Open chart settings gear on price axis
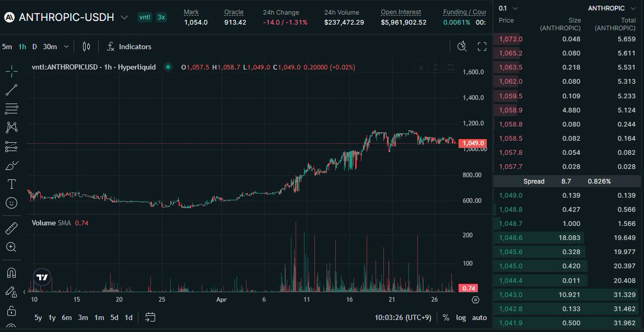This screenshot has height=332, width=644. pos(475,299)
